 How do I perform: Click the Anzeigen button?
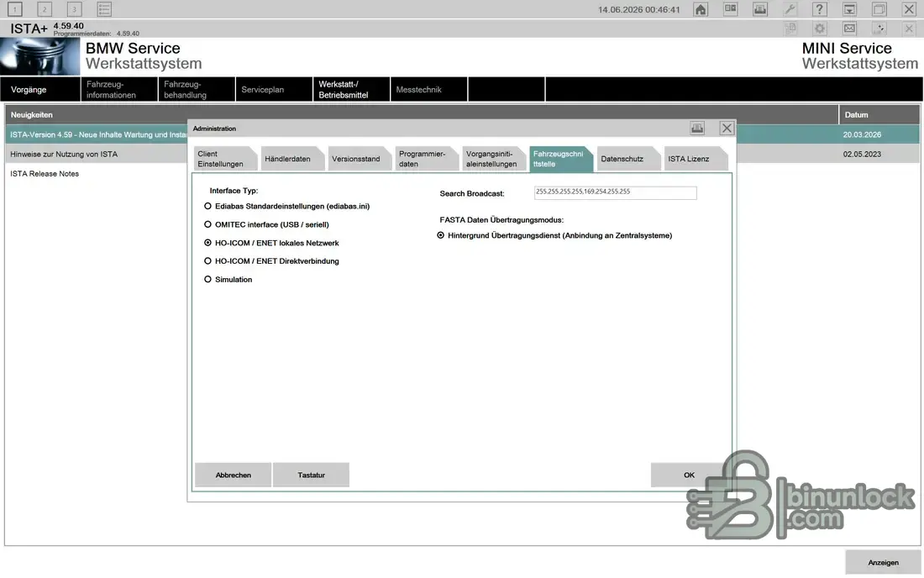(883, 562)
